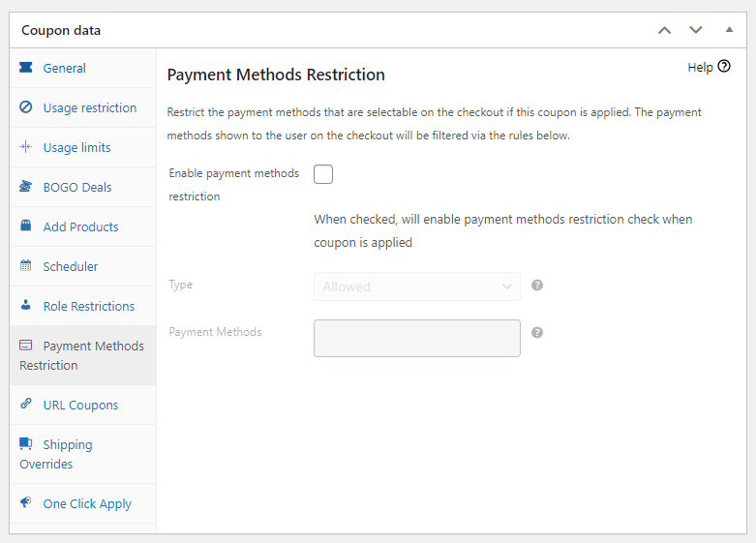Click the Role Restrictions person icon
The height and width of the screenshot is (543, 756).
(x=26, y=306)
